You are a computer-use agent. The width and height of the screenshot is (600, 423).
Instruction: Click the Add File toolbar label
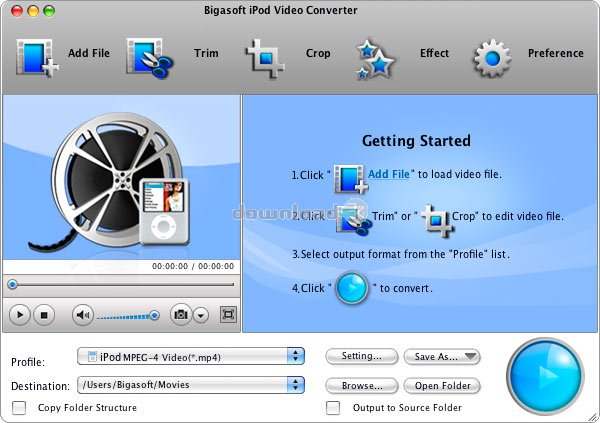[x=89, y=53]
